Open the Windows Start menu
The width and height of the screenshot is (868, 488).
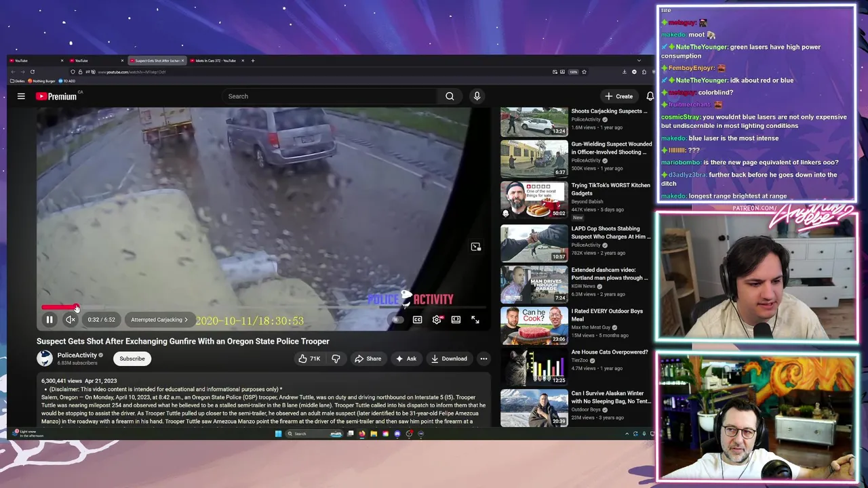pyautogui.click(x=278, y=434)
